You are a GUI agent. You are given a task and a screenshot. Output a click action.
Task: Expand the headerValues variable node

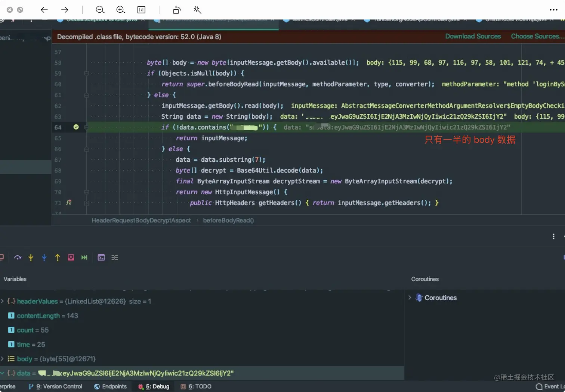click(x=2, y=301)
